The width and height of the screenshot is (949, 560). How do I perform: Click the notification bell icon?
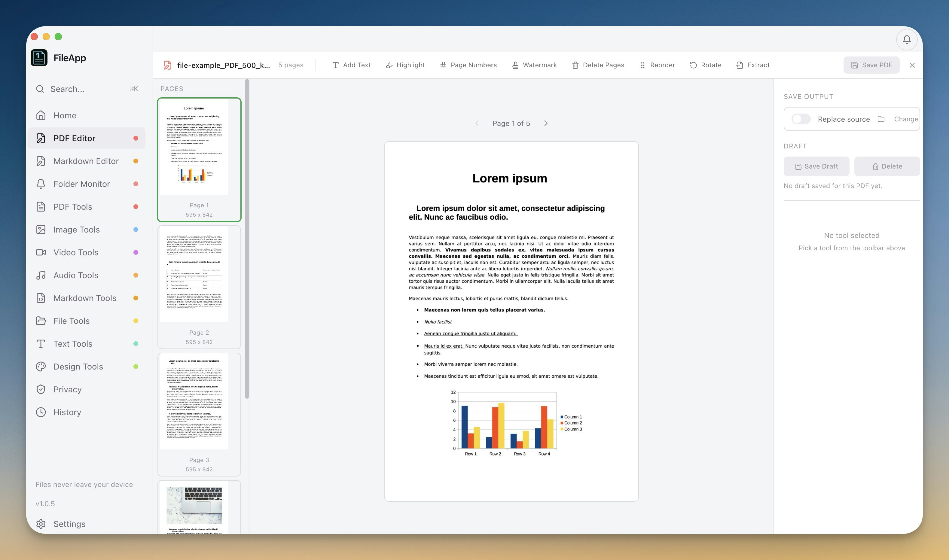click(906, 39)
